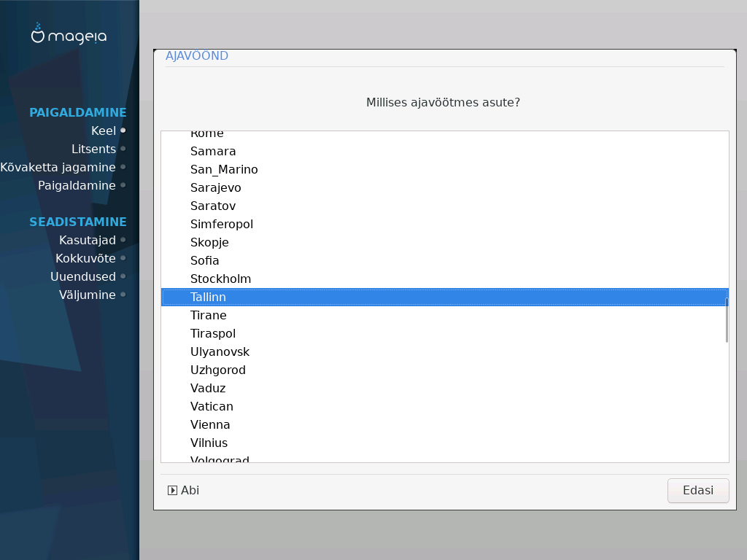
Task: Click the Mageia logo
Action: click(69, 34)
